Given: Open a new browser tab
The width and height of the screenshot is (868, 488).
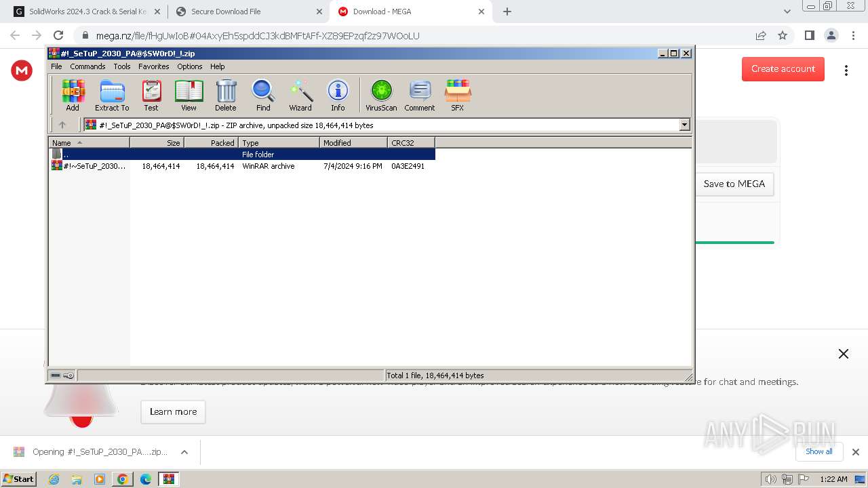Looking at the screenshot, I should (x=507, y=12).
